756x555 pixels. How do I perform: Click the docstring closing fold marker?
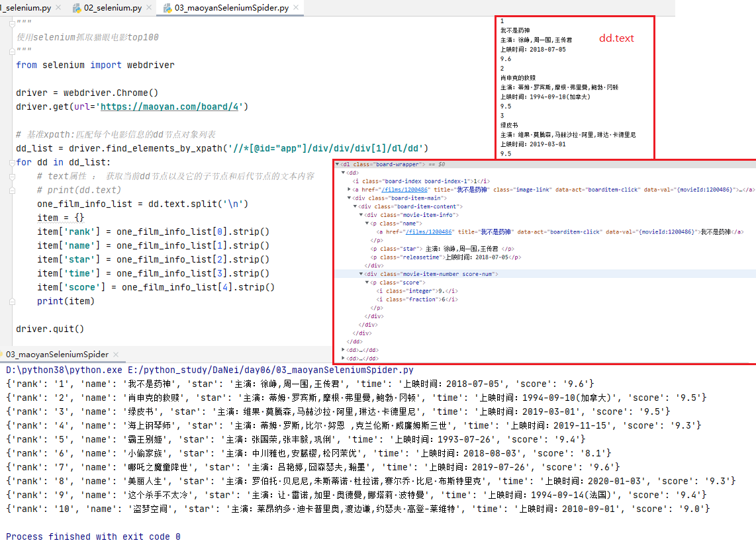point(12,51)
